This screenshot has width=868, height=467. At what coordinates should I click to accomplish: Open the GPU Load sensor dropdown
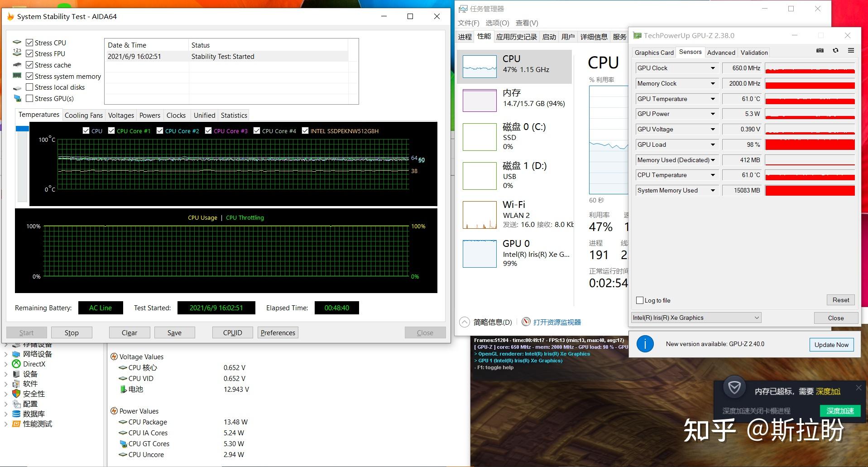[713, 144]
